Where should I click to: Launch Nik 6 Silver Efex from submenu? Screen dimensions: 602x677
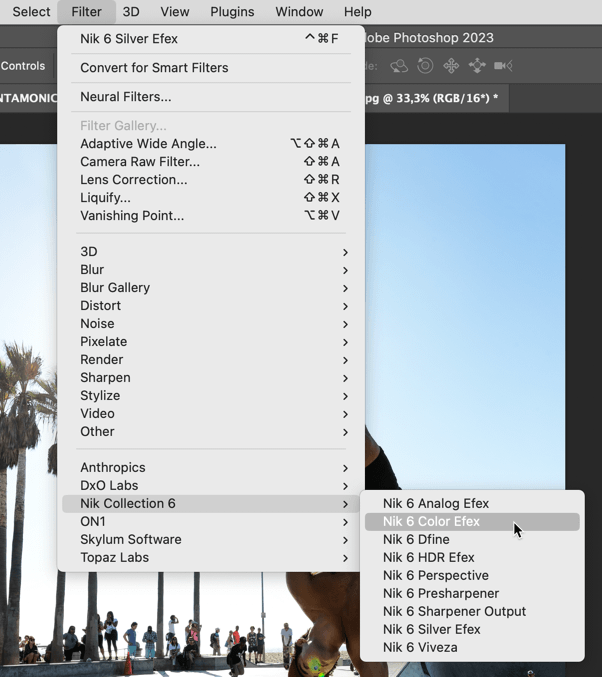[x=472, y=630]
